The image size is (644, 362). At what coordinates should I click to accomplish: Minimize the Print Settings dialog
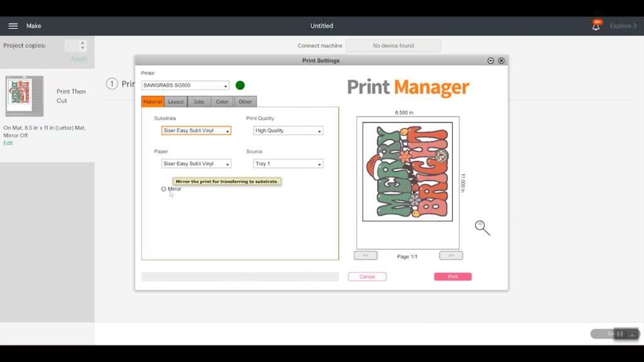[x=491, y=61]
